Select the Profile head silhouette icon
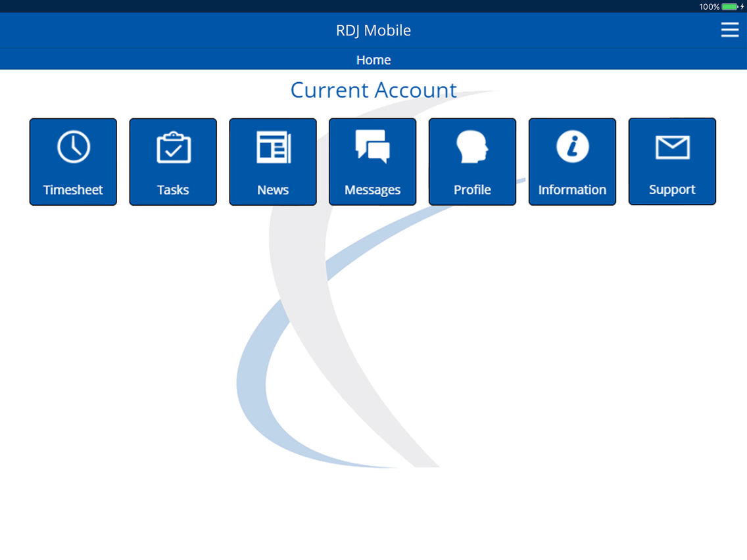Viewport: 747px width, 560px height. 472,147
